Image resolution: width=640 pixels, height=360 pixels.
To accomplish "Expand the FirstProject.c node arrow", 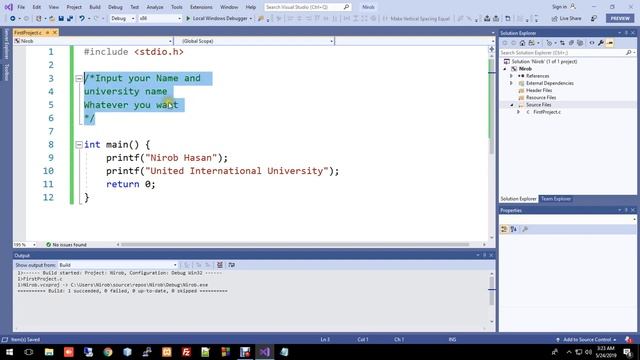I will pyautogui.click(x=518, y=112).
